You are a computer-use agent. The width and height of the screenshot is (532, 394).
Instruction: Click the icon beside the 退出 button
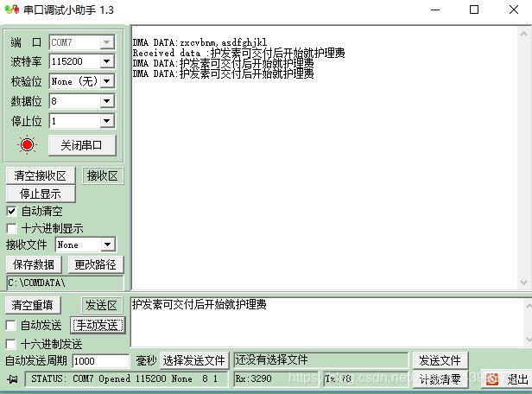click(492, 379)
